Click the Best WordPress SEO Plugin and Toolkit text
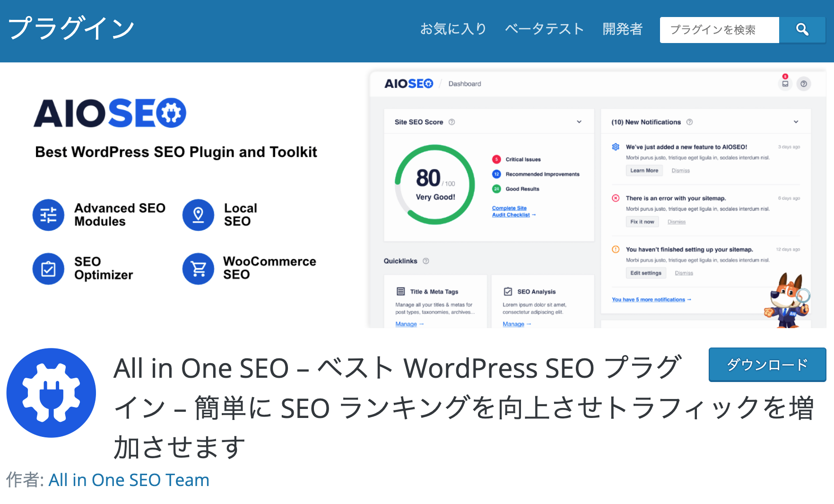This screenshot has height=504, width=834. (176, 152)
